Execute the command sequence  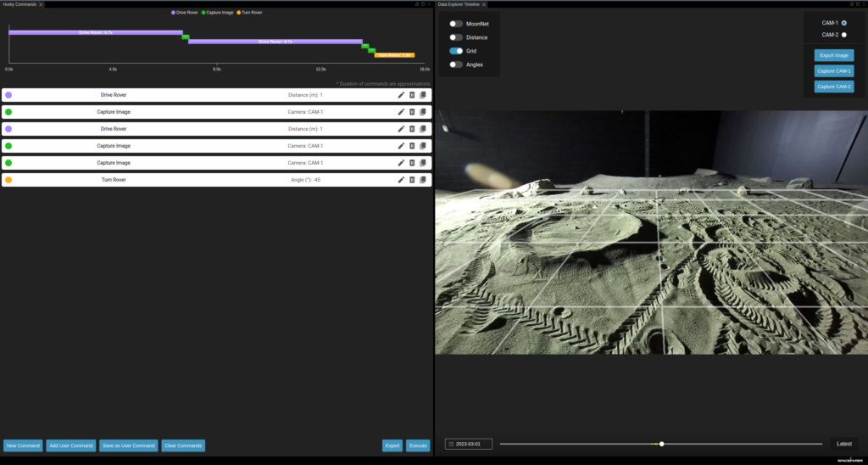pyautogui.click(x=418, y=445)
